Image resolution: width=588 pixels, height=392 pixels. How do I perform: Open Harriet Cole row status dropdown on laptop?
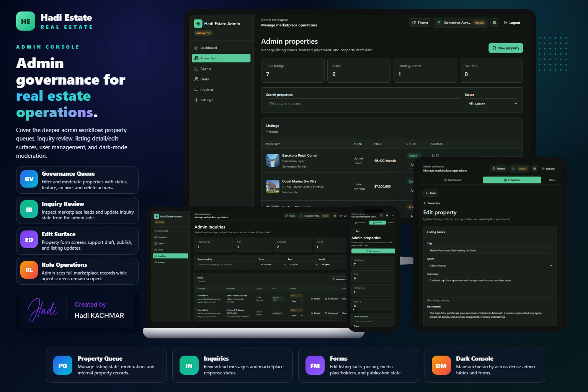tap(297, 315)
